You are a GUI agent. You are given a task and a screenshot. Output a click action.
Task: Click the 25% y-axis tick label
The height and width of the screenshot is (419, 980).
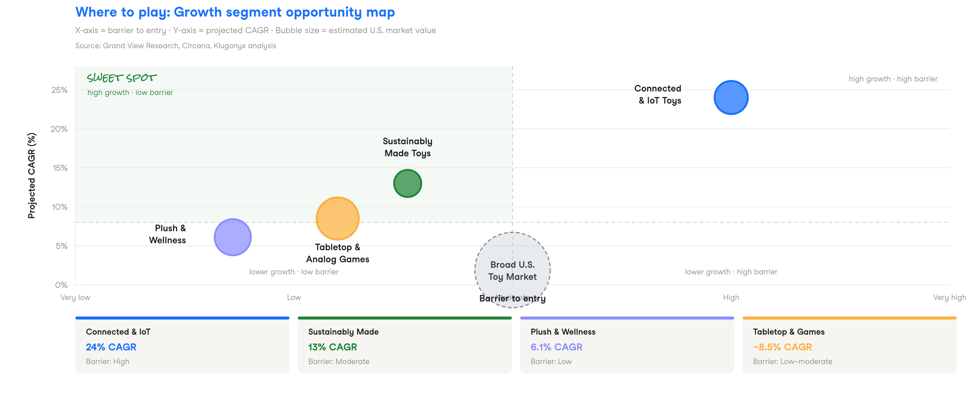point(60,90)
